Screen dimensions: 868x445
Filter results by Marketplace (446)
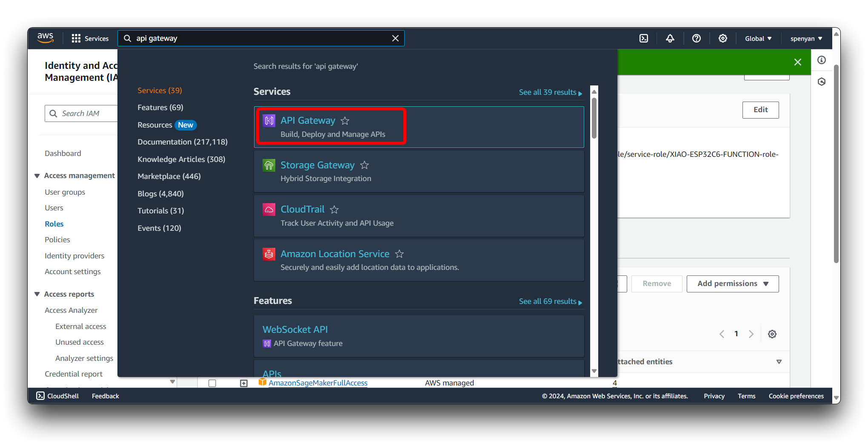click(x=169, y=176)
